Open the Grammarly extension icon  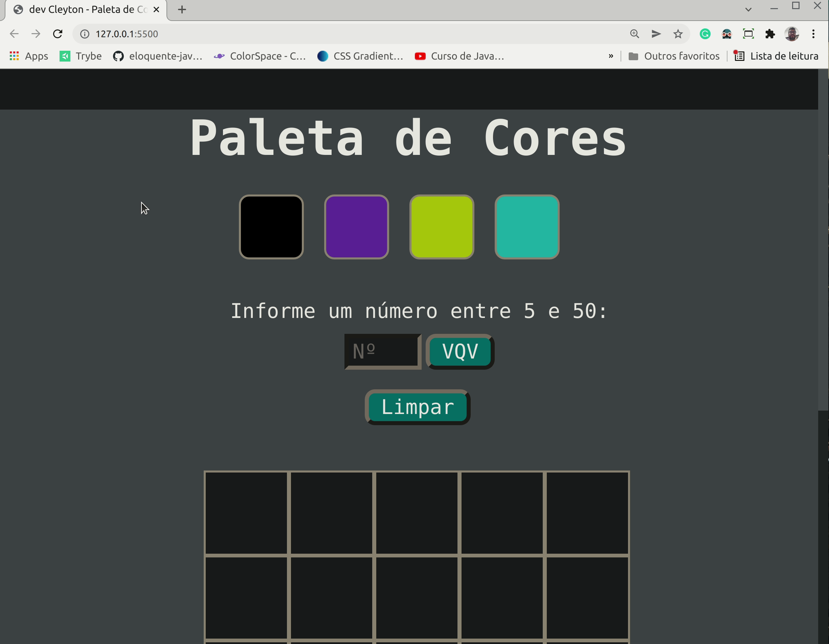click(705, 34)
